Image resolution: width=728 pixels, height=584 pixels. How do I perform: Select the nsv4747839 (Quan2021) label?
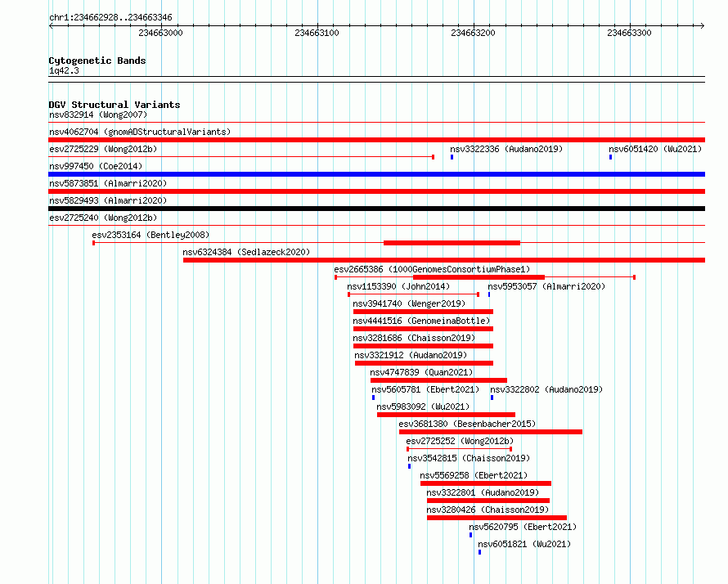tap(421, 372)
